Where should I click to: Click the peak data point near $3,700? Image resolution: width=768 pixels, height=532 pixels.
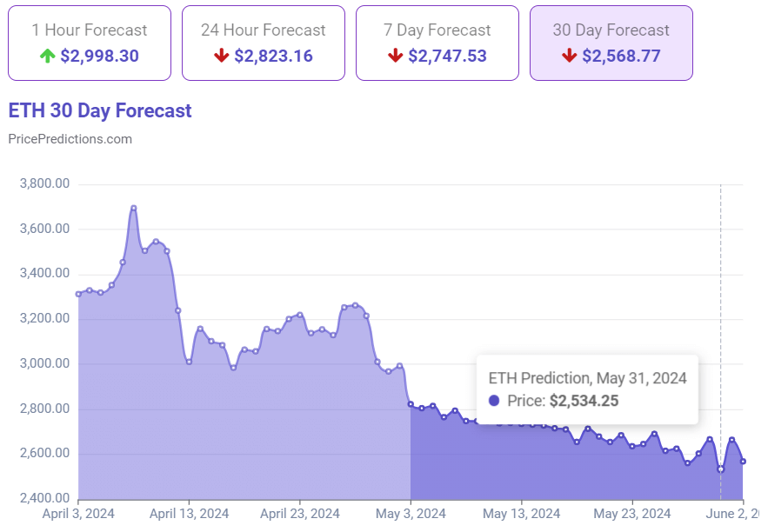132,207
